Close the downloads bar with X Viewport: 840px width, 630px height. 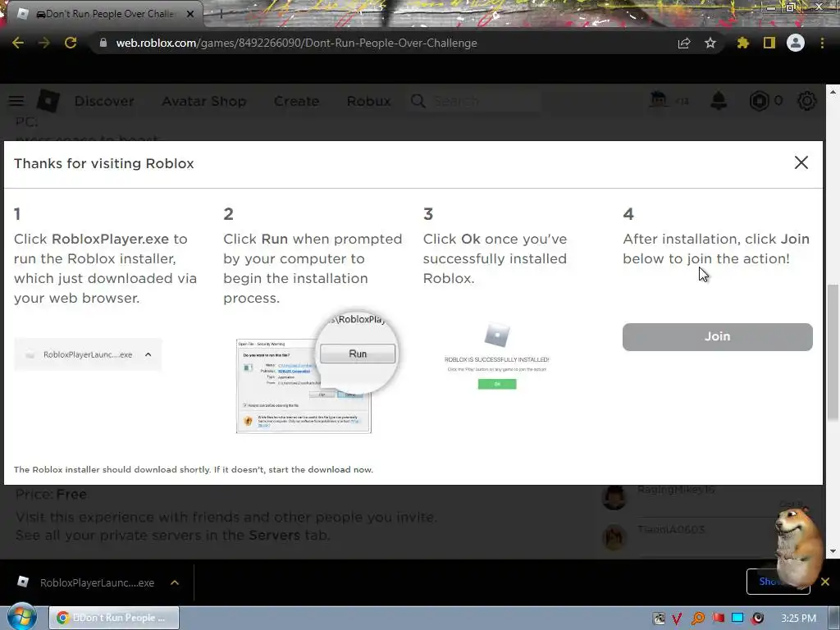tap(825, 582)
